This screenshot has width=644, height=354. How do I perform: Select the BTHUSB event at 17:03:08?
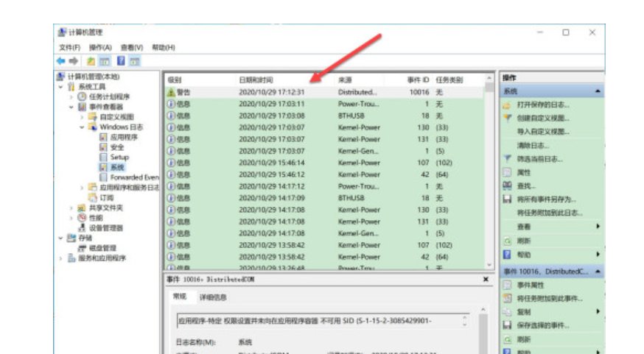[x=324, y=116]
